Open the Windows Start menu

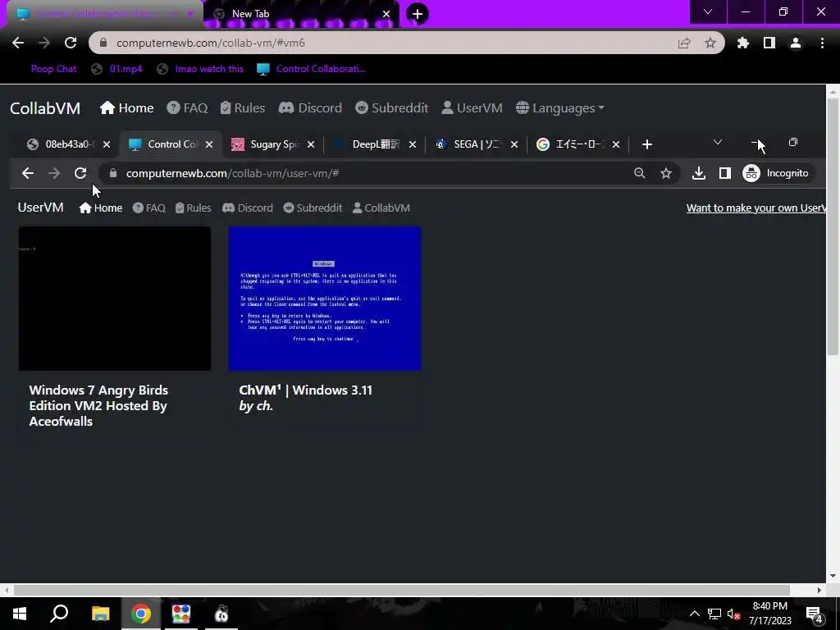click(20, 614)
